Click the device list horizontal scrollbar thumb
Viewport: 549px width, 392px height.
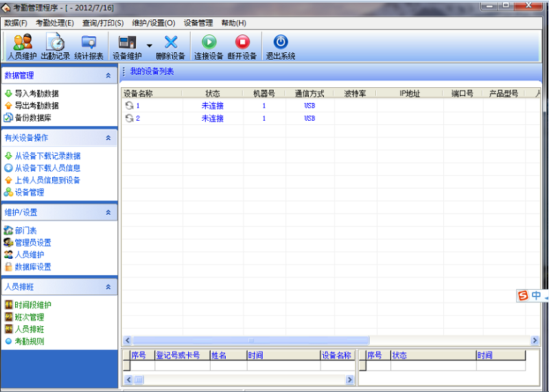point(250,340)
